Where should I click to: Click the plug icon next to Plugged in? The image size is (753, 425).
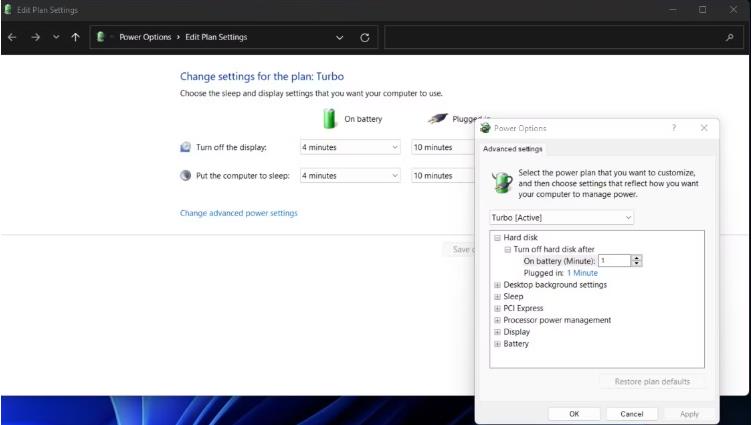point(437,118)
